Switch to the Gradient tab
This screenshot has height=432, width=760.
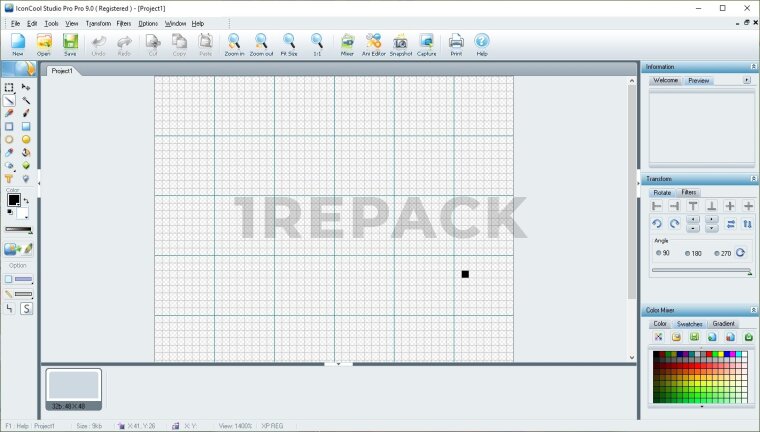(x=723, y=324)
